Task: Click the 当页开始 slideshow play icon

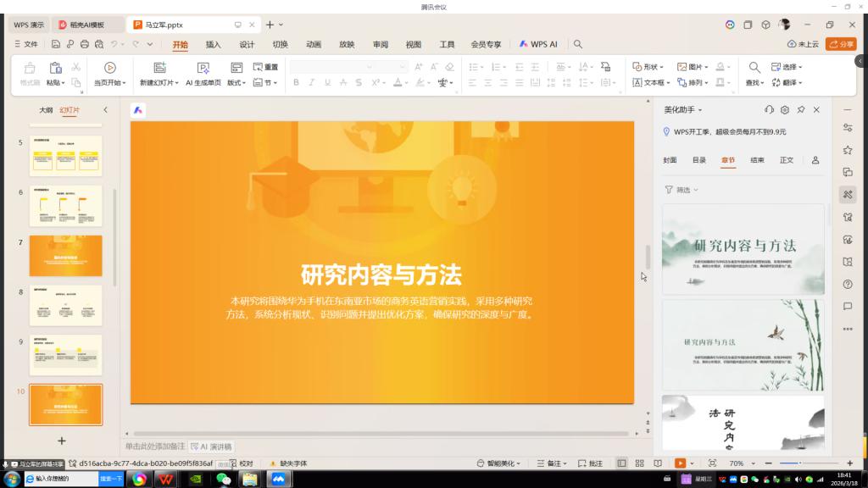Action: tap(109, 68)
